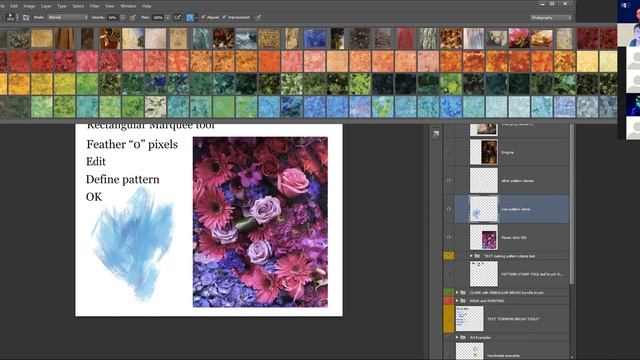Select the other pattern demo layer
The image size is (640, 360).
512,180
